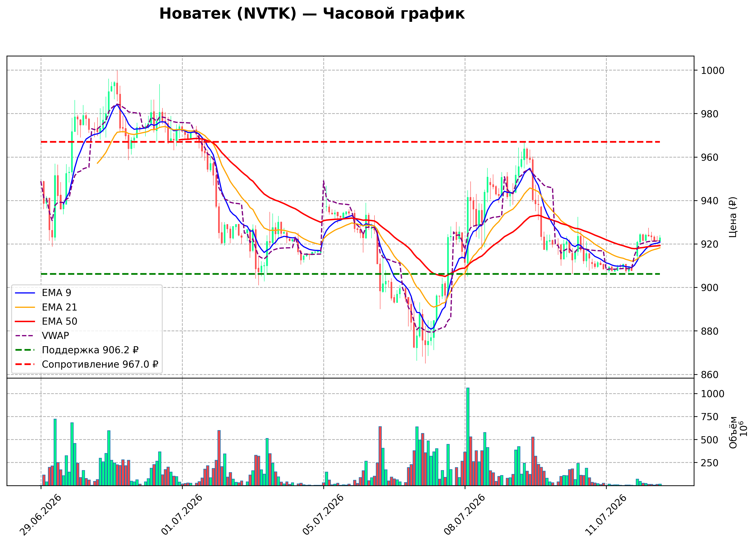Click the 08.07.2026 date tick label
756x544 pixels.
(465, 515)
